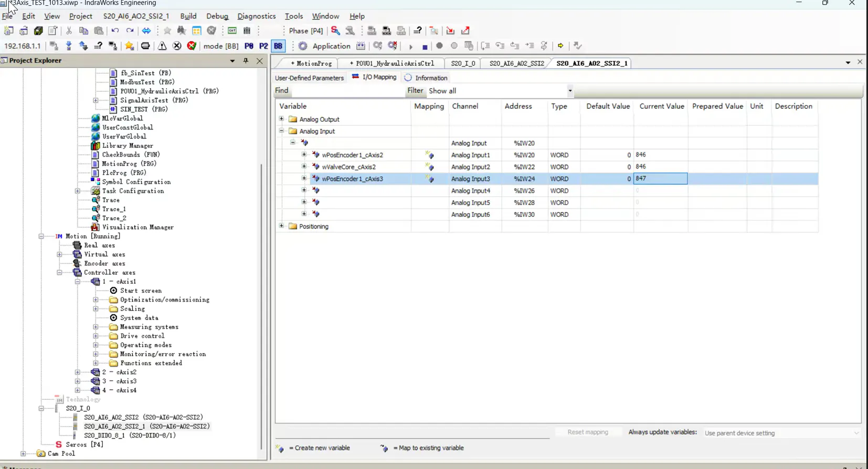Screen dimensions: 868x469
Task: Click the Undo arrow toolbar icon
Action: (x=115, y=31)
